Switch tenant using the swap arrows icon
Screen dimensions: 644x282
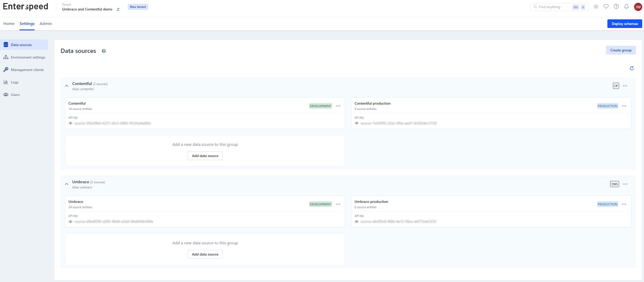pyautogui.click(x=118, y=9)
